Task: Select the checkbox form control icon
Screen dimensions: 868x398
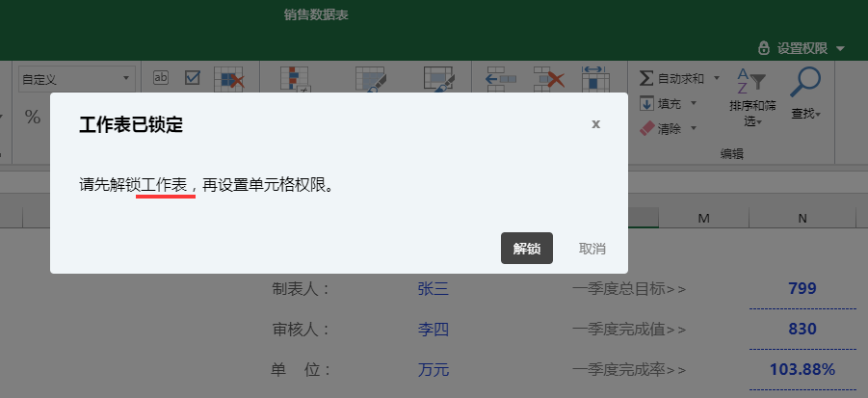Action: tap(192, 78)
